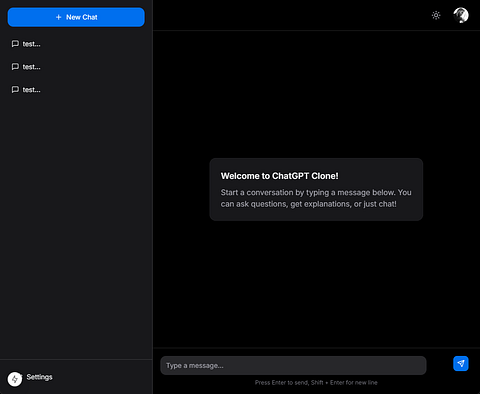Open Settings in the sidebar footer
Image resolution: width=480 pixels, height=394 pixels.
[x=39, y=377]
